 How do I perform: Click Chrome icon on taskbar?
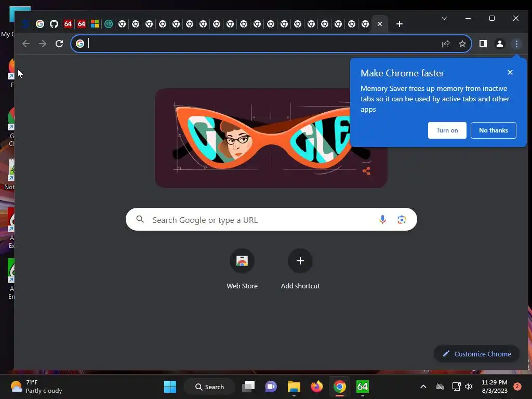340,387
